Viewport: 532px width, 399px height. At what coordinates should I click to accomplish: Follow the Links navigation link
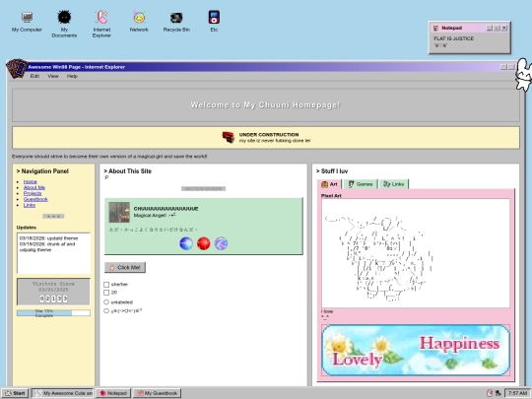[x=30, y=205]
